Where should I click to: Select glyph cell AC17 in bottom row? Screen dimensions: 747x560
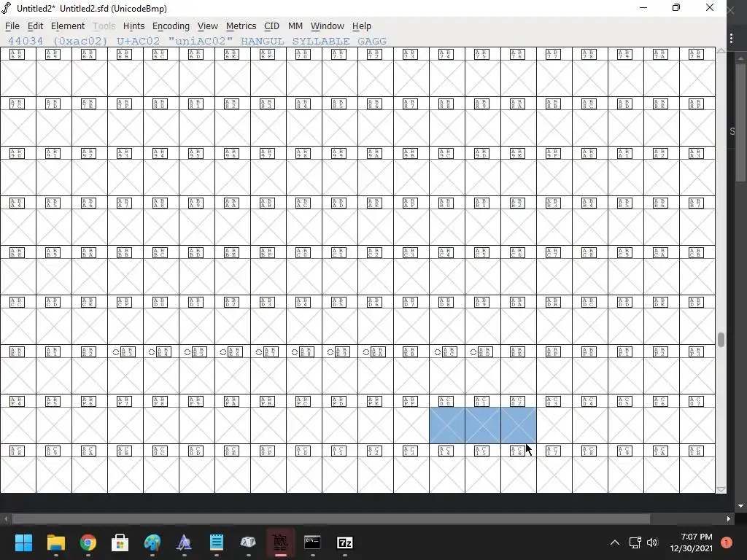pos(554,475)
